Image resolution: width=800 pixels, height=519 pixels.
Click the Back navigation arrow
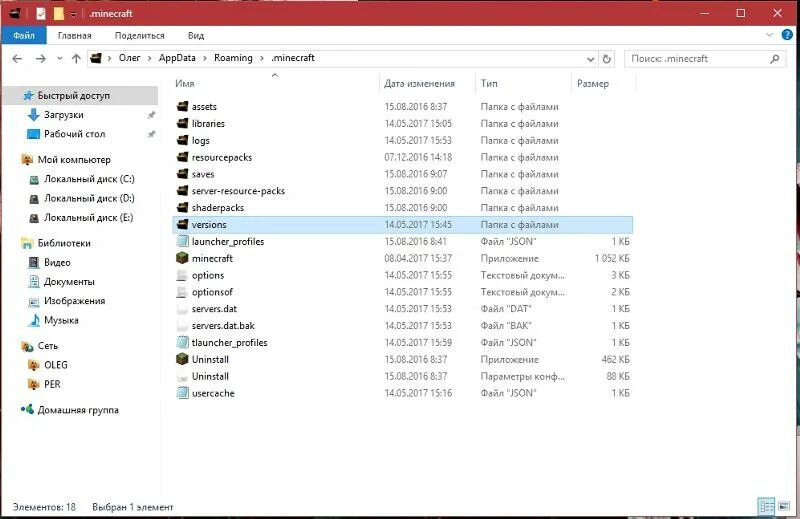(x=17, y=59)
